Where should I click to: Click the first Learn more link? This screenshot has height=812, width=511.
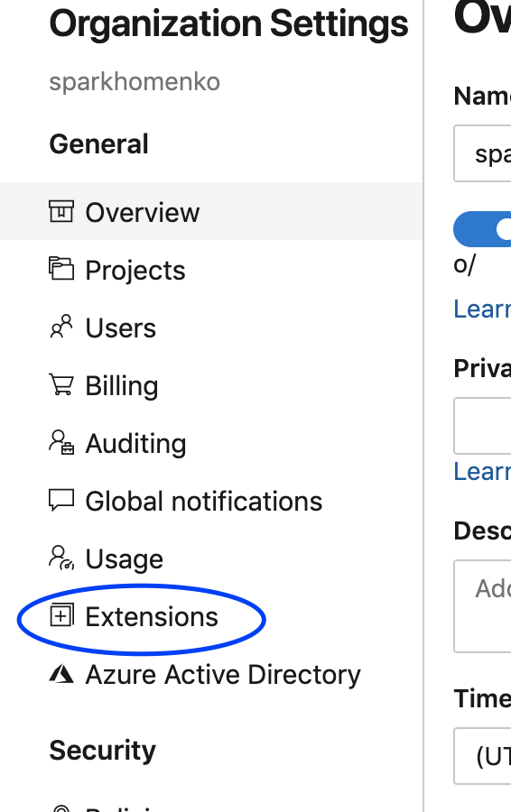[x=482, y=309]
